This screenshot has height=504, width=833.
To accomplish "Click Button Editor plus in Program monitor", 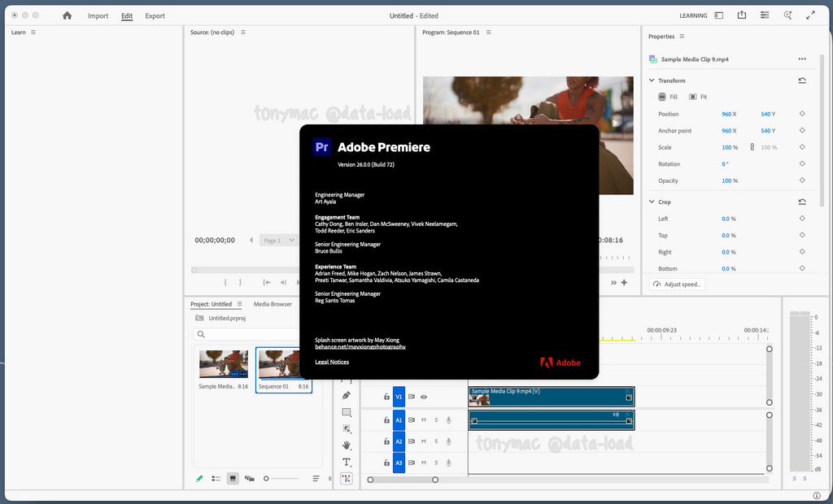I will [x=624, y=283].
